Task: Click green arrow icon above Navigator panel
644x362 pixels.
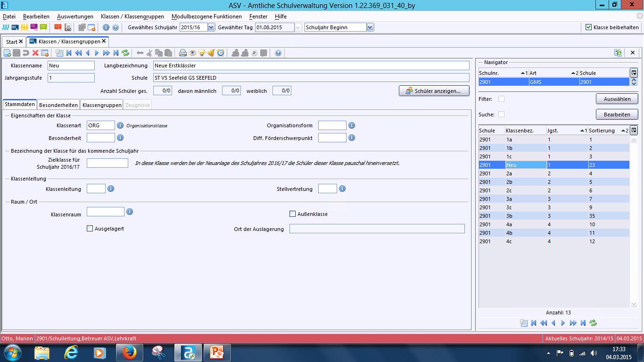Action: click(618, 53)
